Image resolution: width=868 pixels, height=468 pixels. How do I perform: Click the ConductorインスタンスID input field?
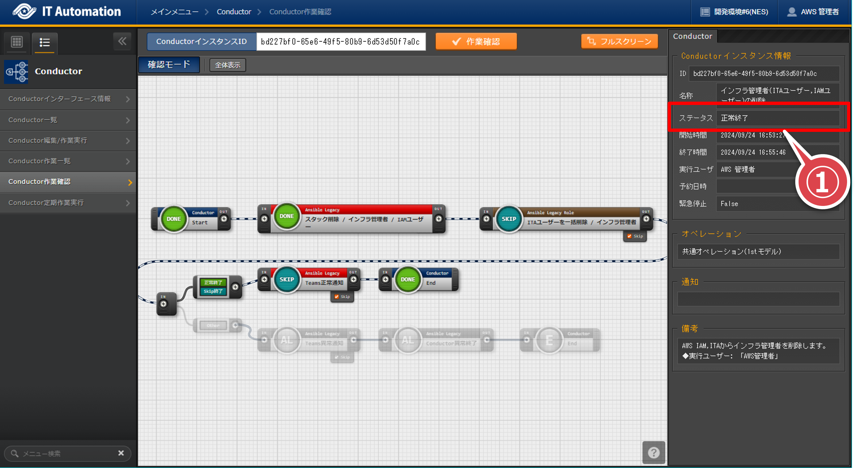[341, 42]
